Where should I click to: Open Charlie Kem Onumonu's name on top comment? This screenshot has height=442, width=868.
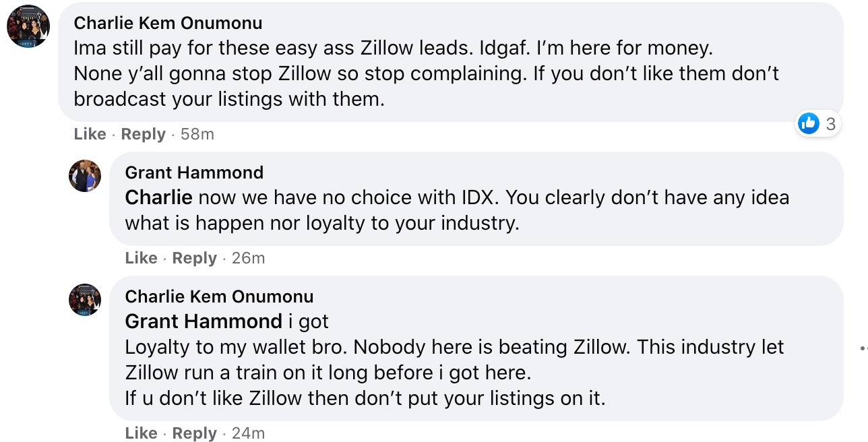168,23
